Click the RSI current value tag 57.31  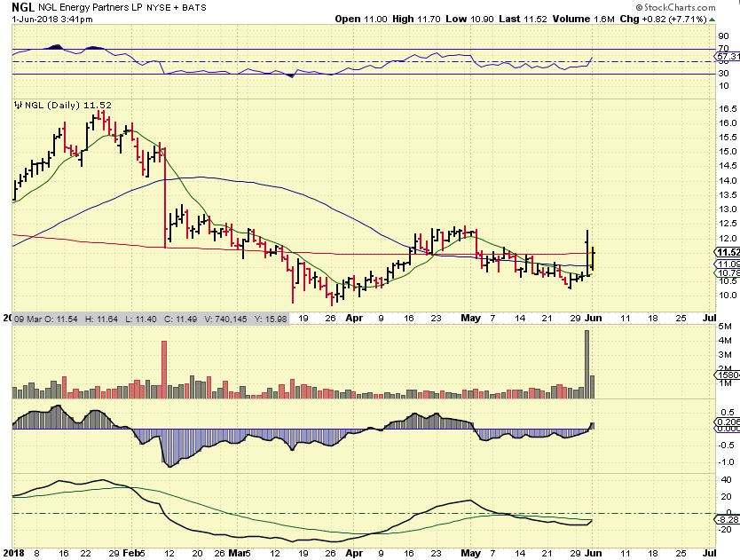728,56
